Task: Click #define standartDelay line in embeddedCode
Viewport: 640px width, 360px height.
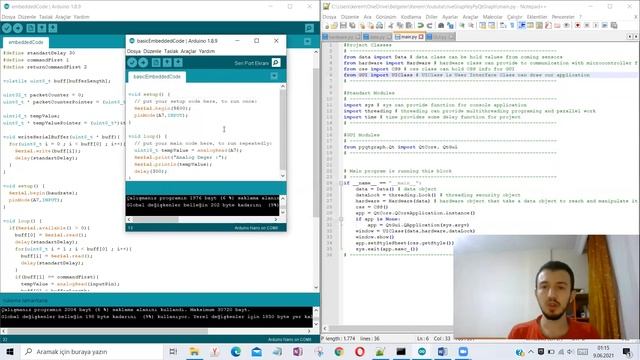Action: pos(39,53)
